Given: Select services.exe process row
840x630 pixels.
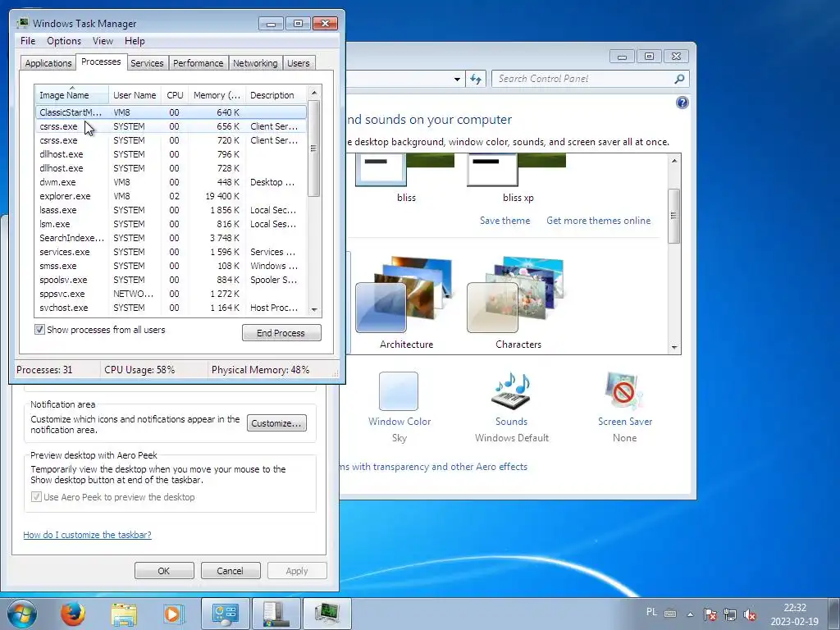Looking at the screenshot, I should pos(171,252).
